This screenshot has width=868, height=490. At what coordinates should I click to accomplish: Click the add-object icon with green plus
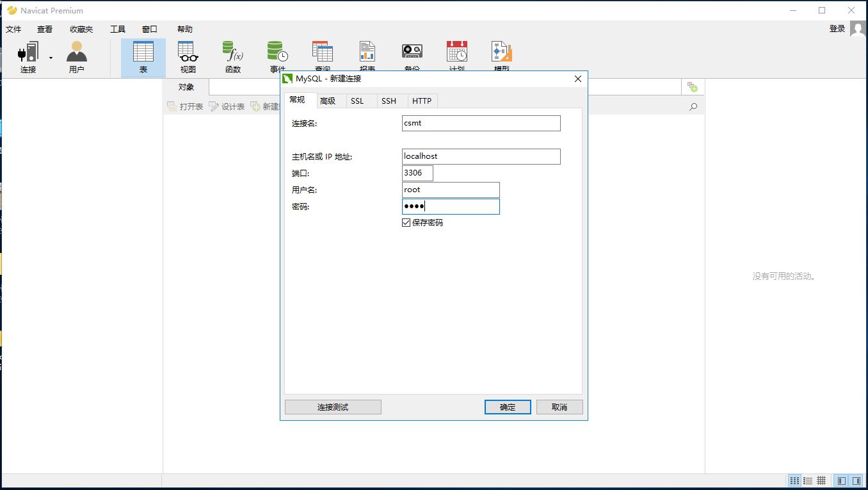click(693, 87)
